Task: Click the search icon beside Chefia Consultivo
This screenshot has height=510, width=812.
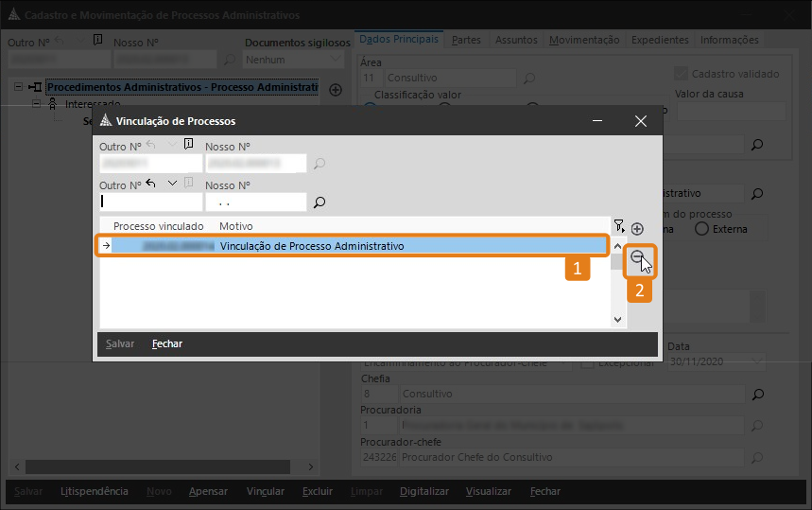Action: [756, 394]
